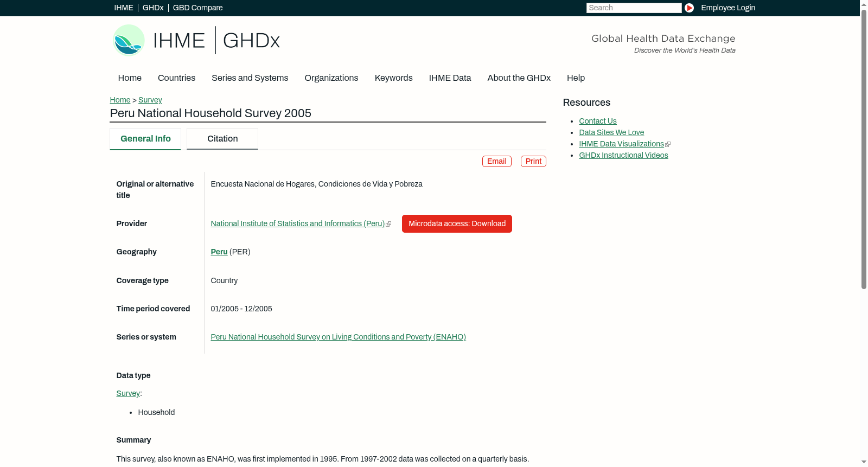This screenshot has height=467, width=868.
Task: Click the page title Peru National Household Survey 2005
Action: point(210,113)
